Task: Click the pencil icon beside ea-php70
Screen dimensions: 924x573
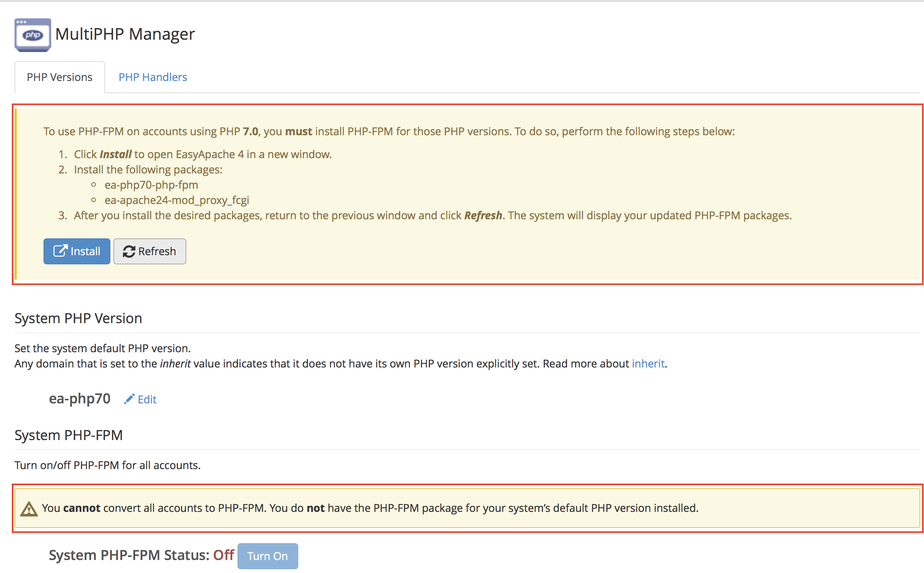Action: (129, 399)
